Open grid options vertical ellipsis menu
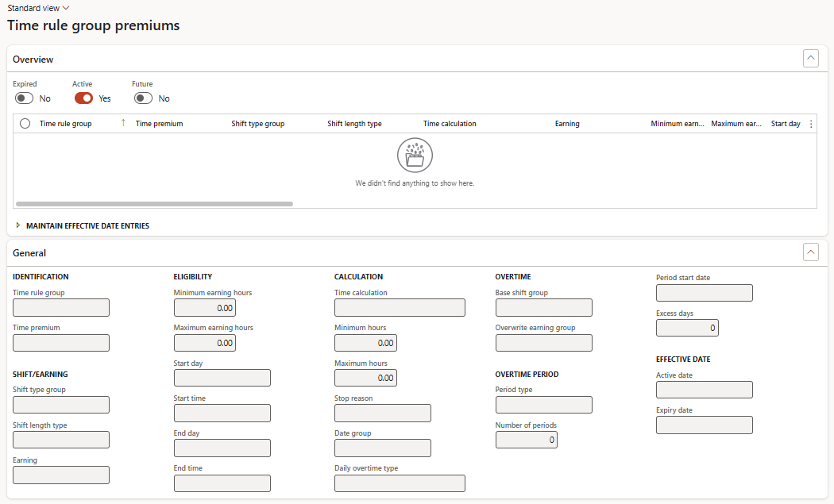The height and width of the screenshot is (504, 834). (x=811, y=124)
